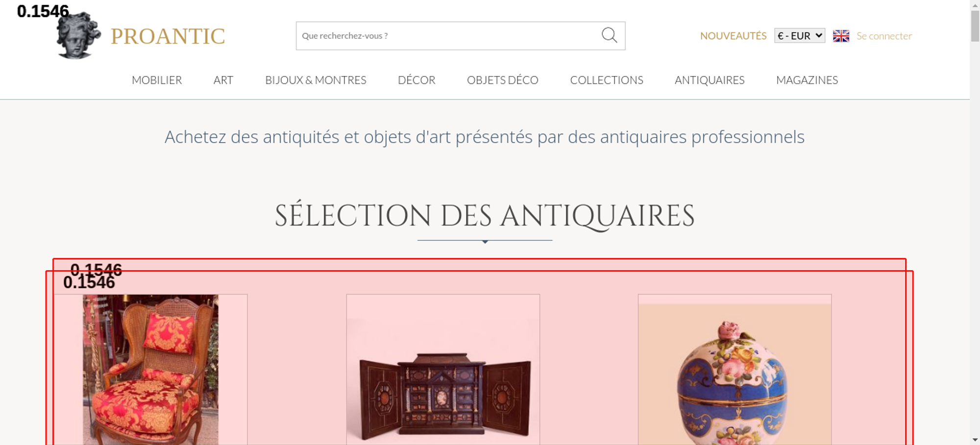Browse the COLLECTIONS menu
The height and width of the screenshot is (445, 980).
(607, 80)
